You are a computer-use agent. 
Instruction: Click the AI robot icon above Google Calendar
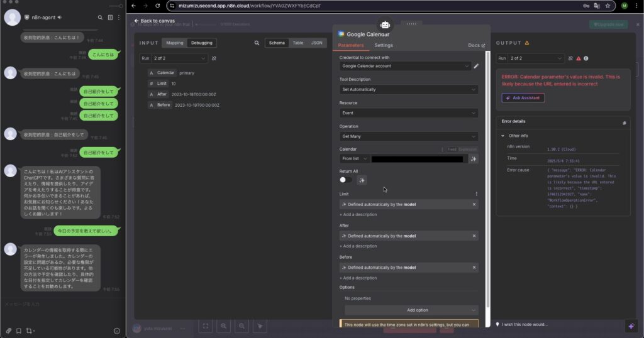385,25
